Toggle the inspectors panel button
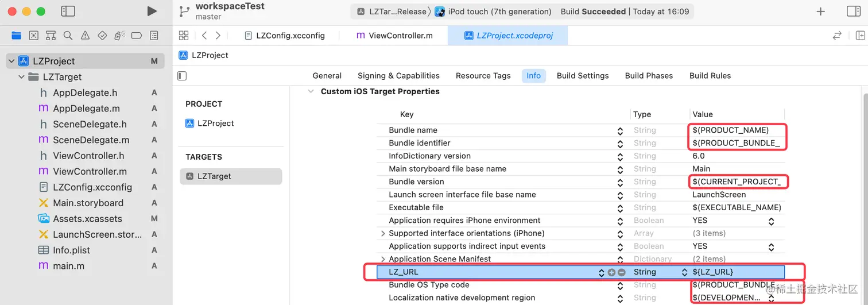This screenshot has height=305, width=868. coord(854,11)
